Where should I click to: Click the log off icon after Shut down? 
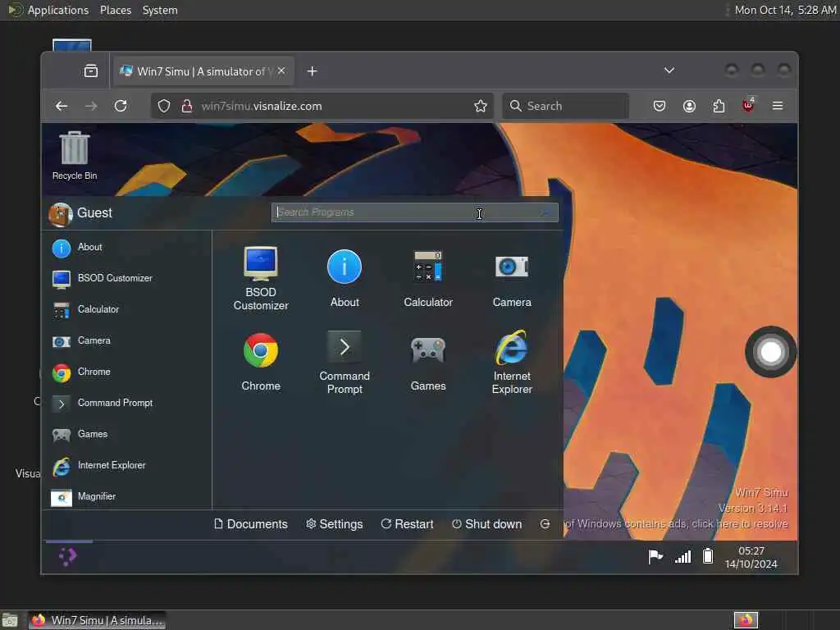(545, 524)
